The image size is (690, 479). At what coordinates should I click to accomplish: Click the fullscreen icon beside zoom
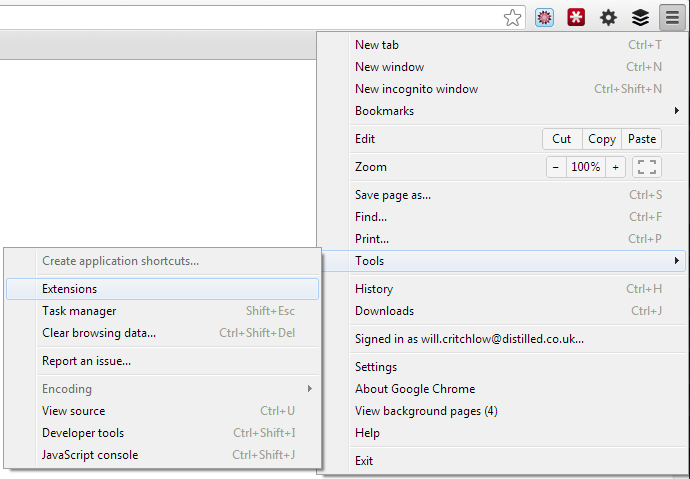pos(647,167)
